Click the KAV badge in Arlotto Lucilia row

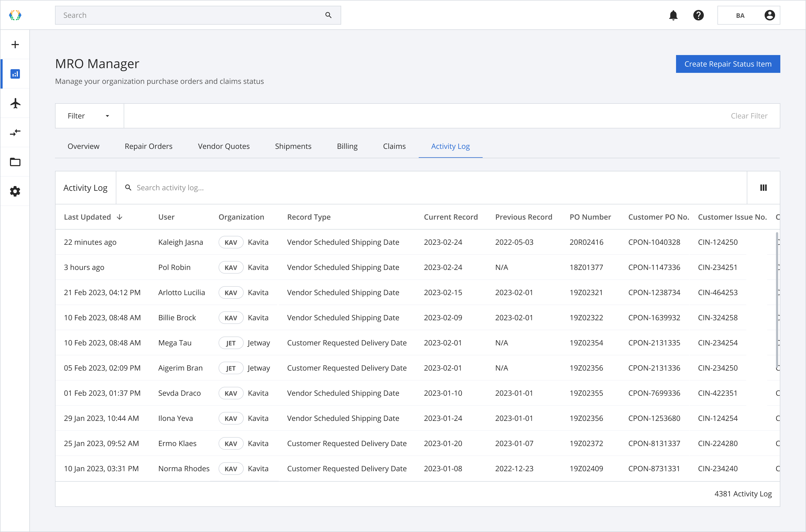pos(231,292)
